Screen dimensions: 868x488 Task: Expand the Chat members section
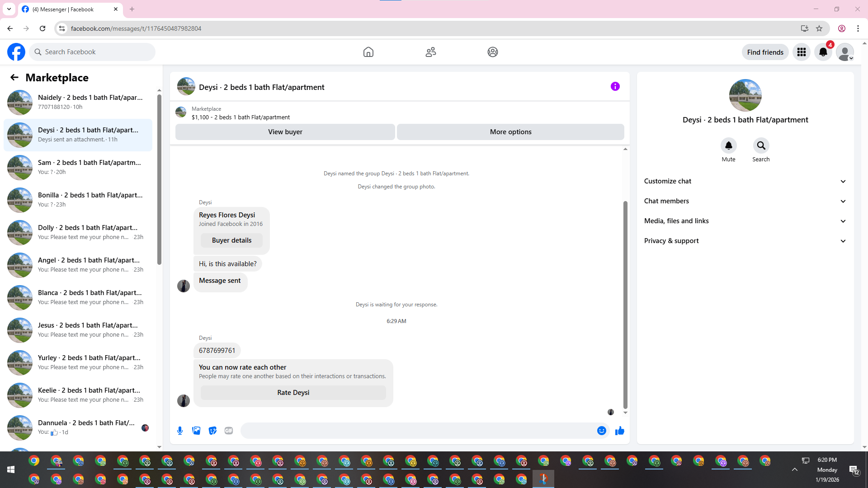click(x=745, y=201)
